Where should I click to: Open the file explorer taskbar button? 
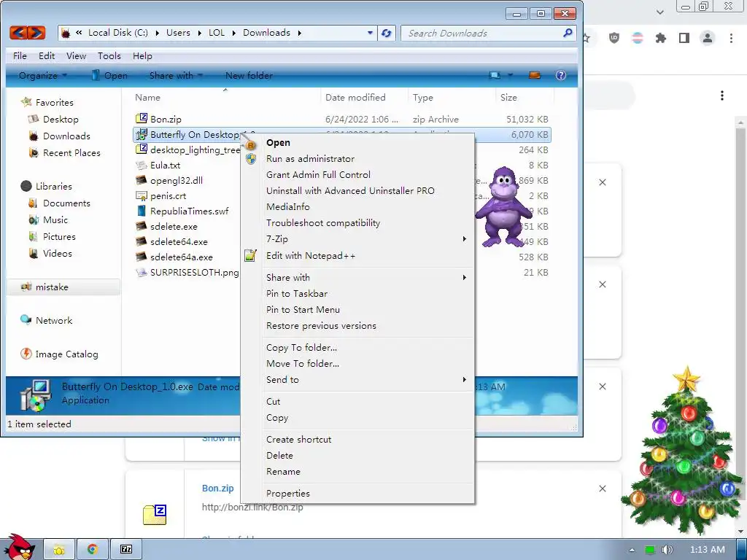point(59,550)
